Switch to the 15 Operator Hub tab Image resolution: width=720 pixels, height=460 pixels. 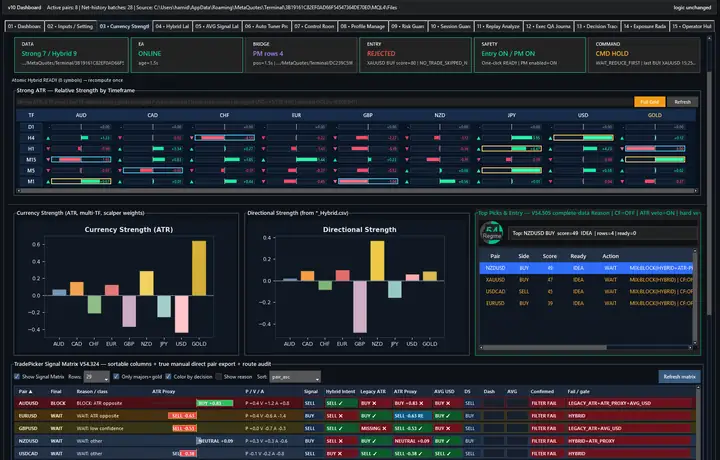point(692,27)
